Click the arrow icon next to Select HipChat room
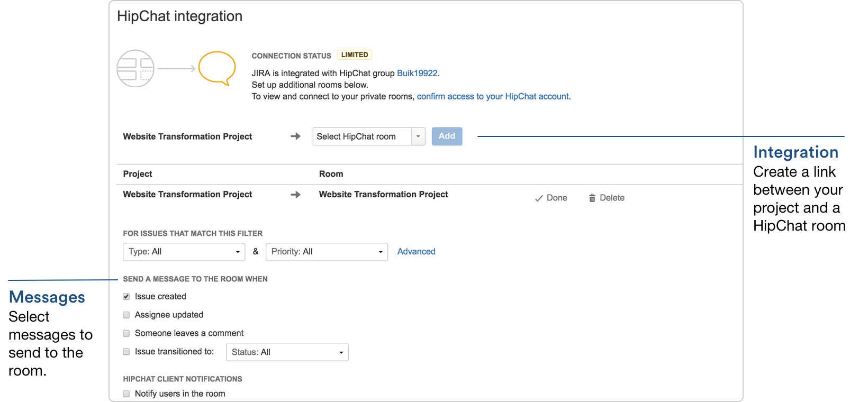Image resolution: width=868 pixels, height=402 pixels. 295,136
